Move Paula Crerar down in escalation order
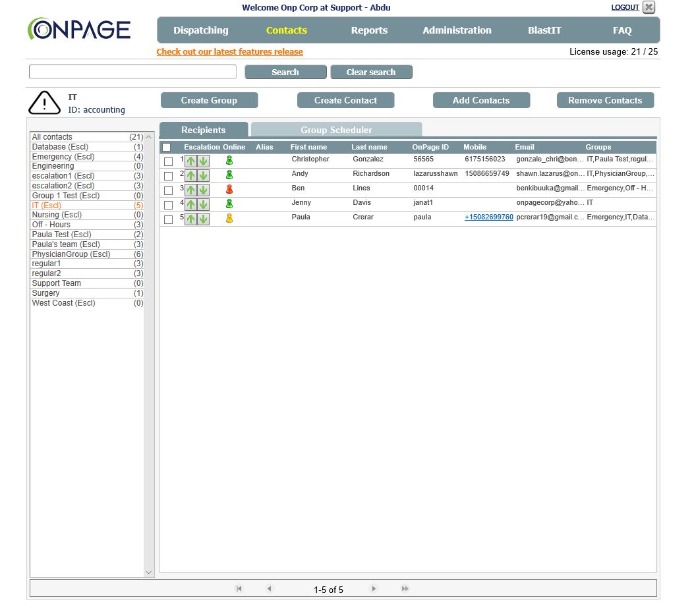This screenshot has width=694, height=616. 203,219
